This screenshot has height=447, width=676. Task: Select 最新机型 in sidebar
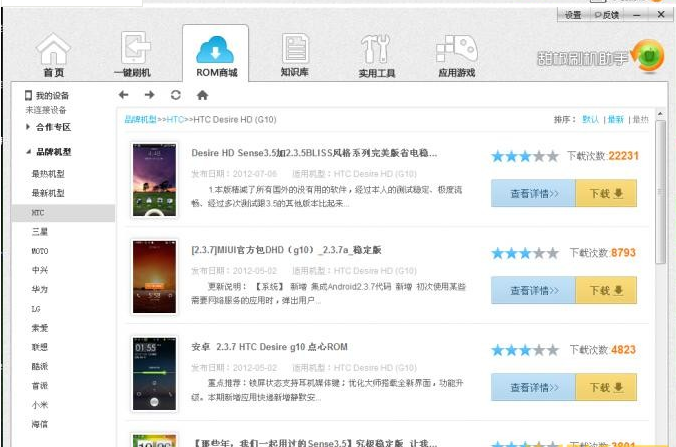(48, 193)
